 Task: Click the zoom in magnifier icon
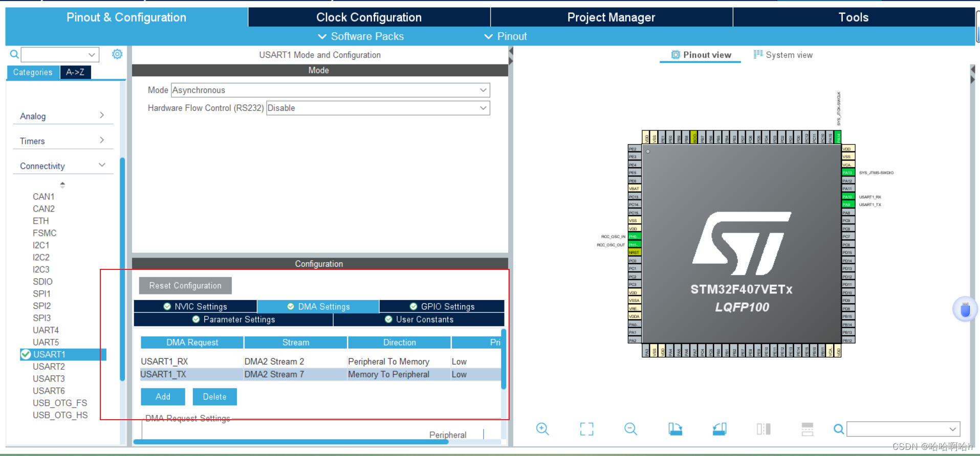pos(542,429)
